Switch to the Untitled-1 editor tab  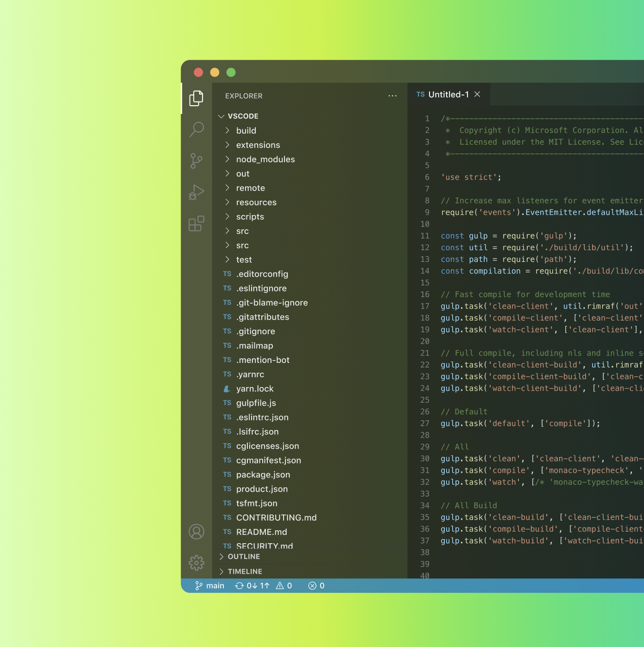[448, 95]
